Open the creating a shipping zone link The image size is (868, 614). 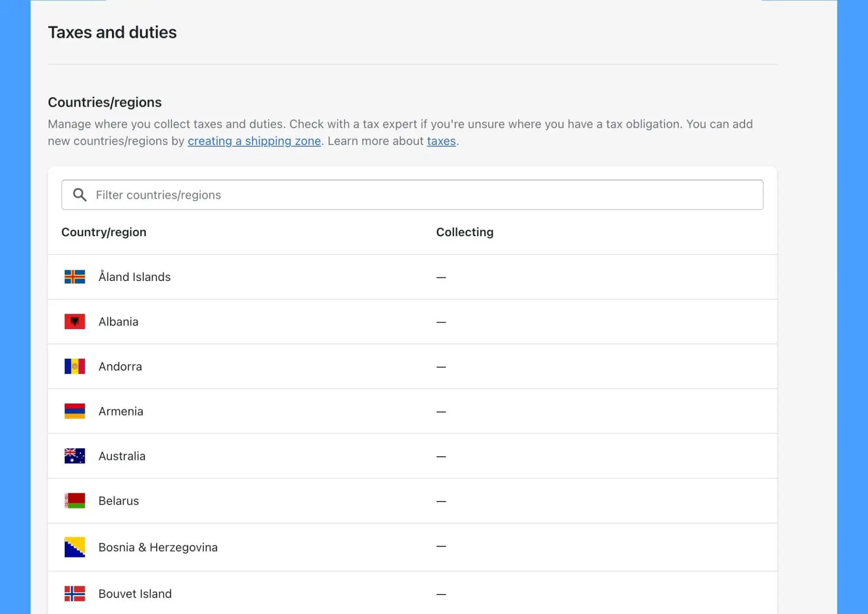click(254, 141)
